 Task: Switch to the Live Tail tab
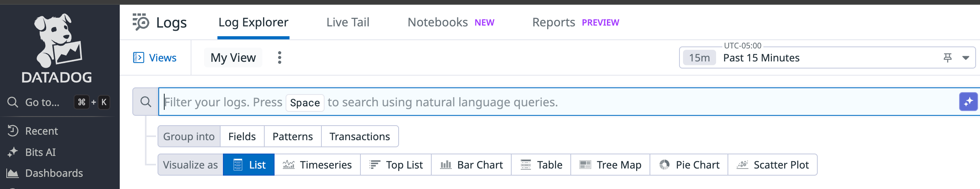(x=348, y=22)
